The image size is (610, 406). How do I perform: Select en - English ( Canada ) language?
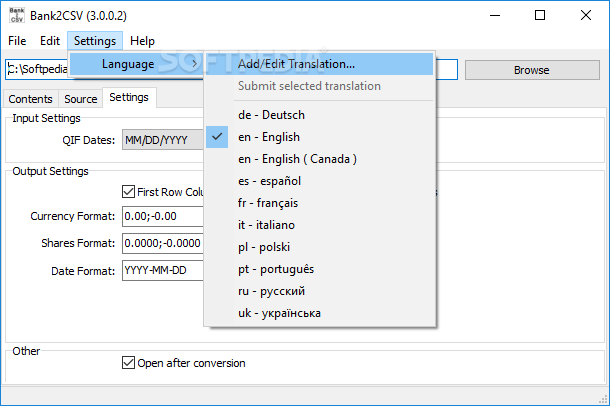coord(319,159)
